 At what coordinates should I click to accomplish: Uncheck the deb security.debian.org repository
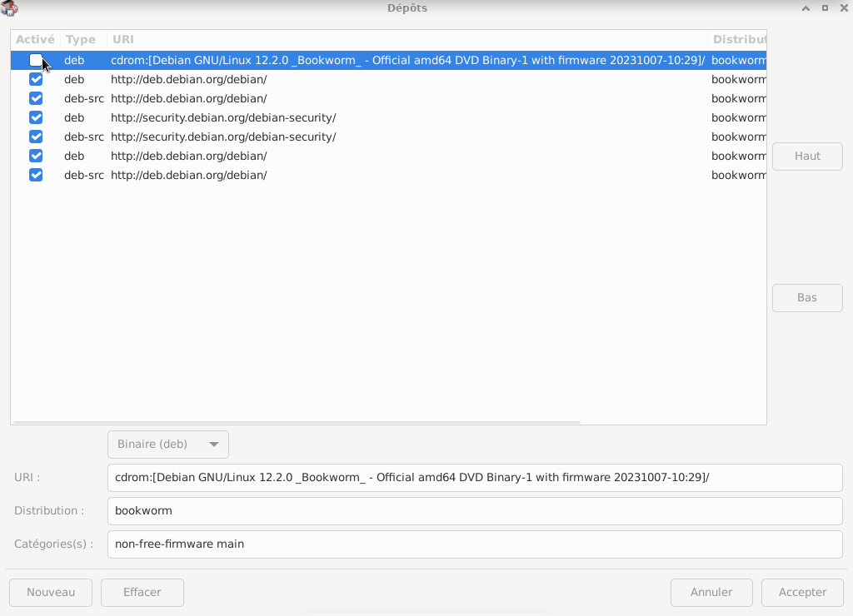36,117
